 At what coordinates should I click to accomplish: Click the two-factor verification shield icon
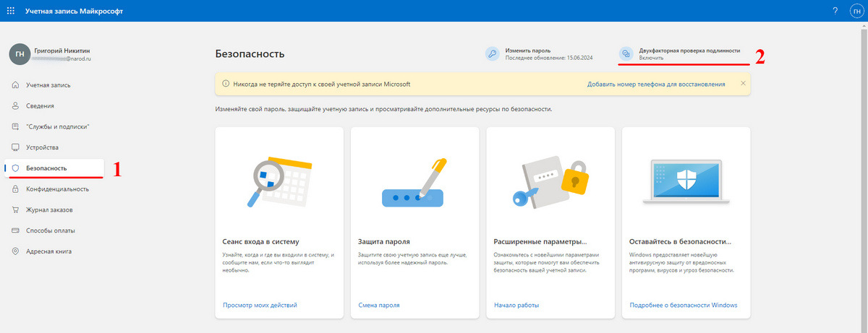[626, 53]
